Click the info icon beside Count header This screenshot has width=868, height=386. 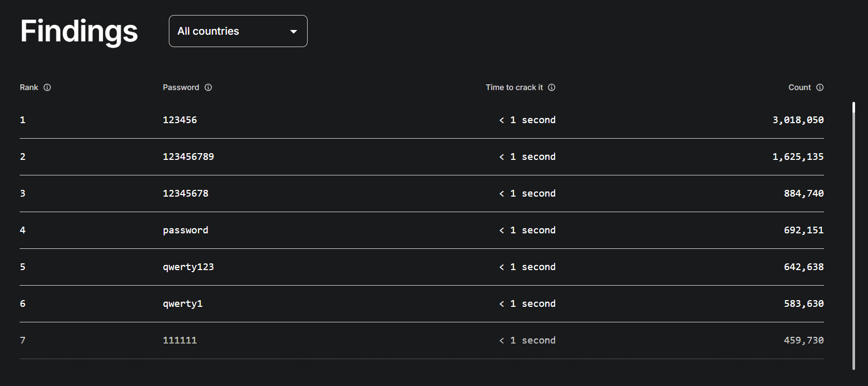(x=820, y=87)
